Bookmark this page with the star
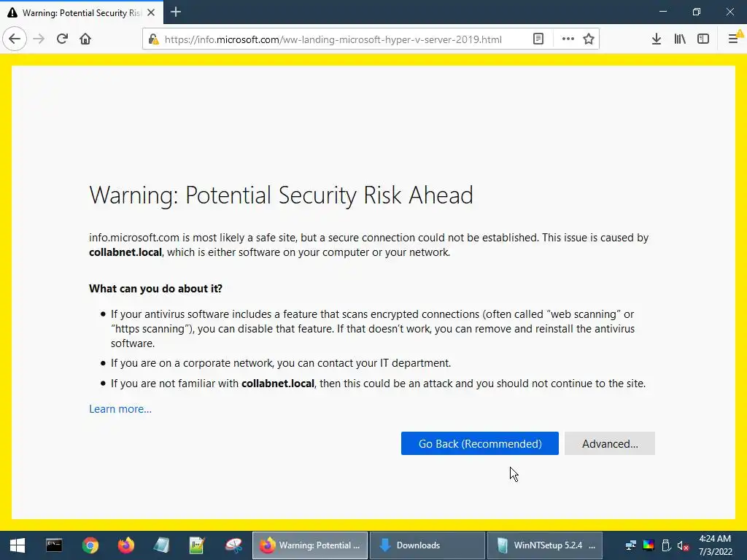Screen dimensions: 747x560 [x=589, y=39]
